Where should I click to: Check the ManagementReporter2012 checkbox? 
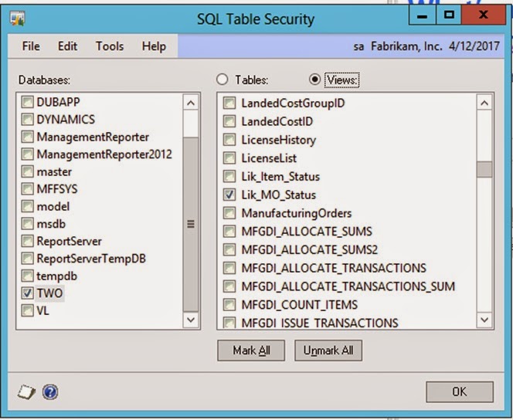(27, 154)
